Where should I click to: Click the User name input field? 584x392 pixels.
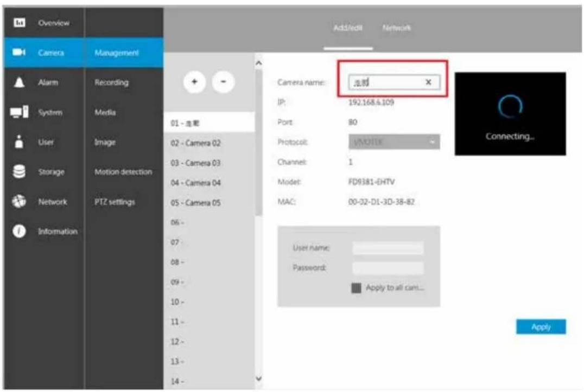(388, 248)
